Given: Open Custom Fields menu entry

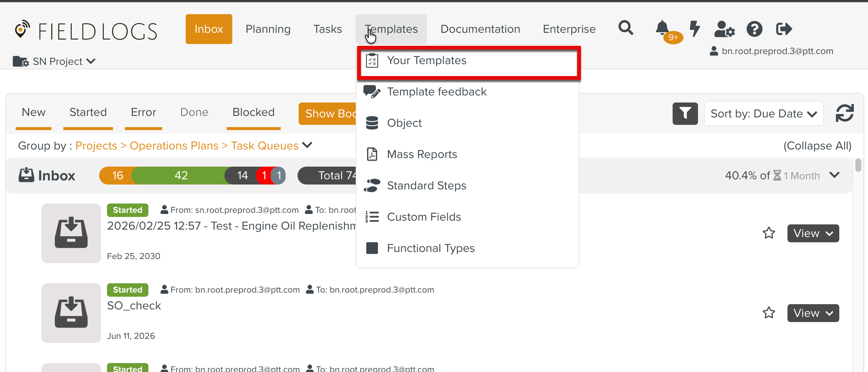Looking at the screenshot, I should 468,217.
